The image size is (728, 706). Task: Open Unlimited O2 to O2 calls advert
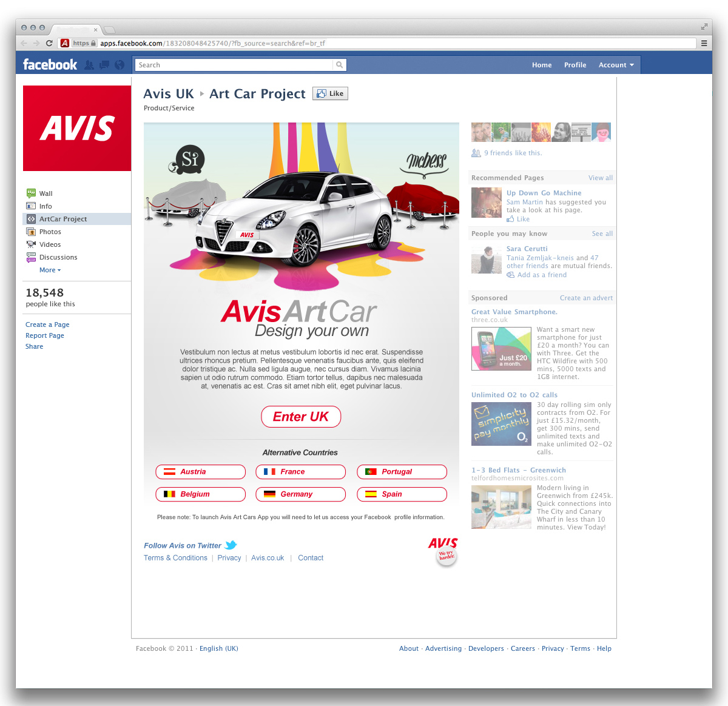click(x=514, y=395)
